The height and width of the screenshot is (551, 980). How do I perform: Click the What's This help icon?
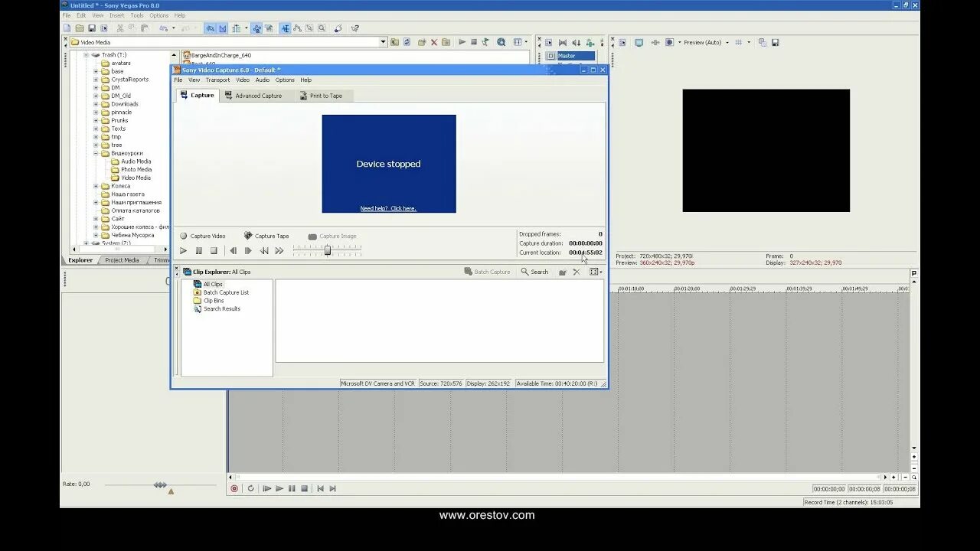click(355, 28)
